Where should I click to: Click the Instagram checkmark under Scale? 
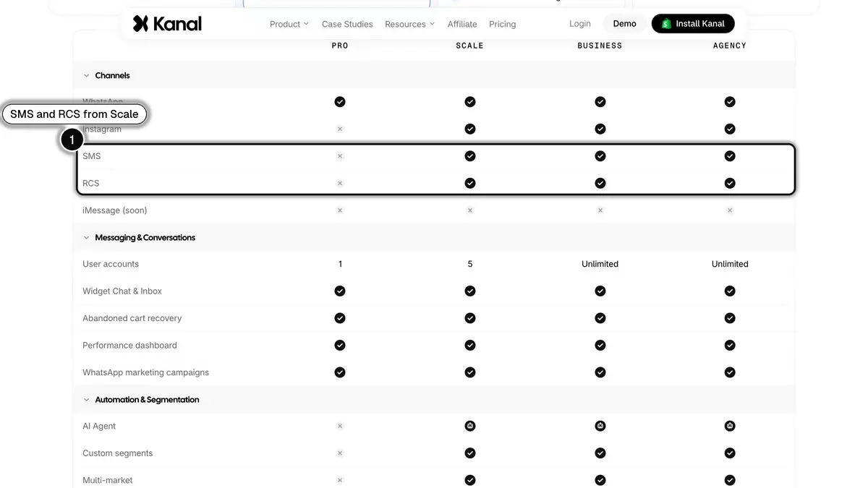coord(470,129)
